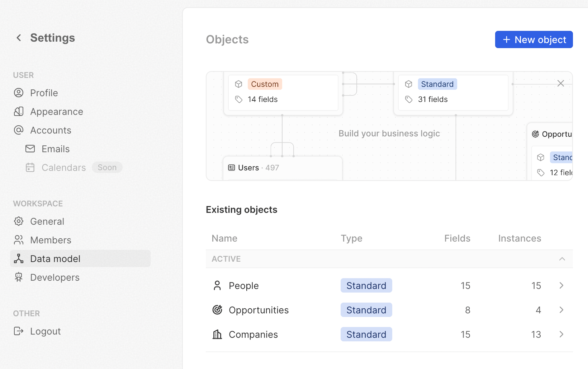
Task: Click the Standard tag on People row
Action: click(x=366, y=286)
